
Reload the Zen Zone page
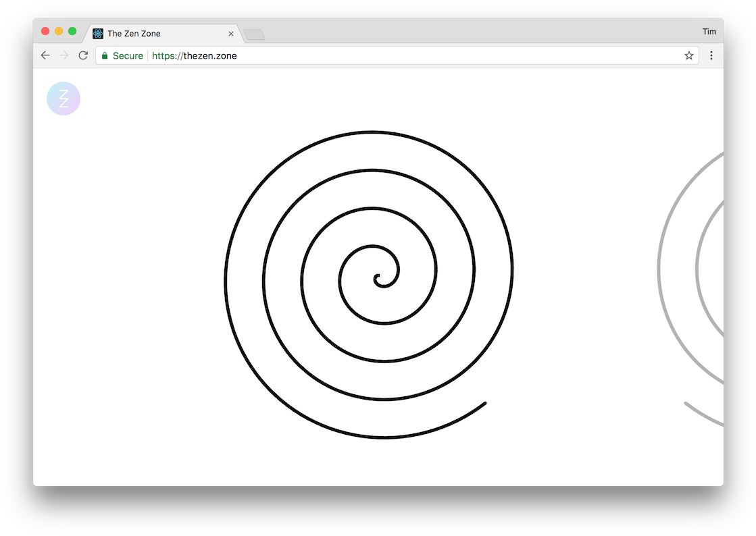pos(82,55)
